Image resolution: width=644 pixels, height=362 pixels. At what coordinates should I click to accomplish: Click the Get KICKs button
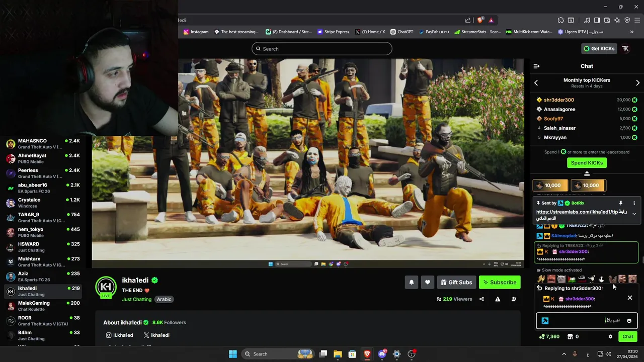click(599, 49)
